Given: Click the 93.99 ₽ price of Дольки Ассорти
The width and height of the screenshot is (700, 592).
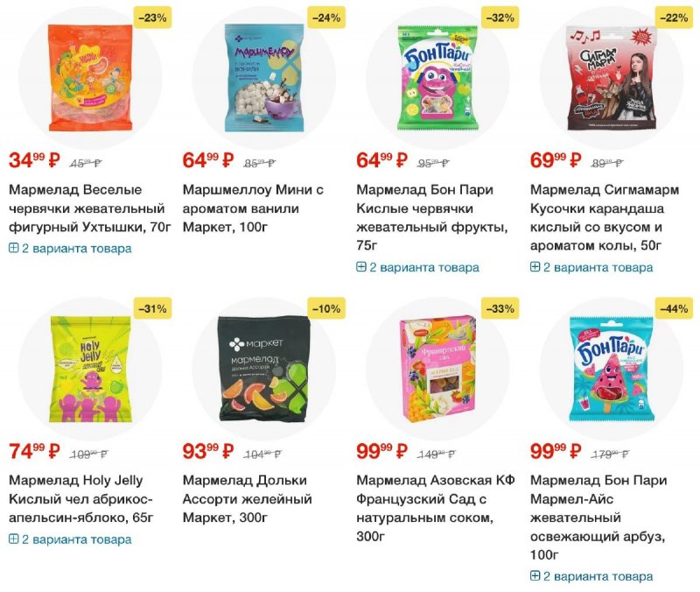Looking at the screenshot, I should click(x=208, y=451).
